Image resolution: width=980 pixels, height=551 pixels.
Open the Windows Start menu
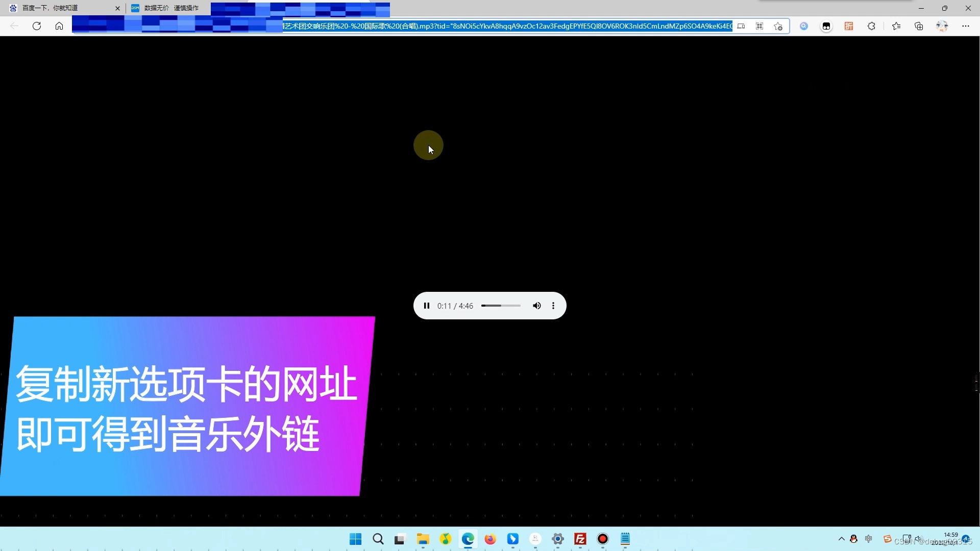click(356, 539)
